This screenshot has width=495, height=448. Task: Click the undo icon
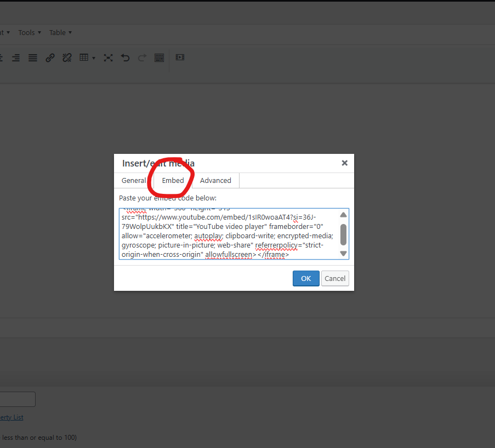tap(126, 58)
